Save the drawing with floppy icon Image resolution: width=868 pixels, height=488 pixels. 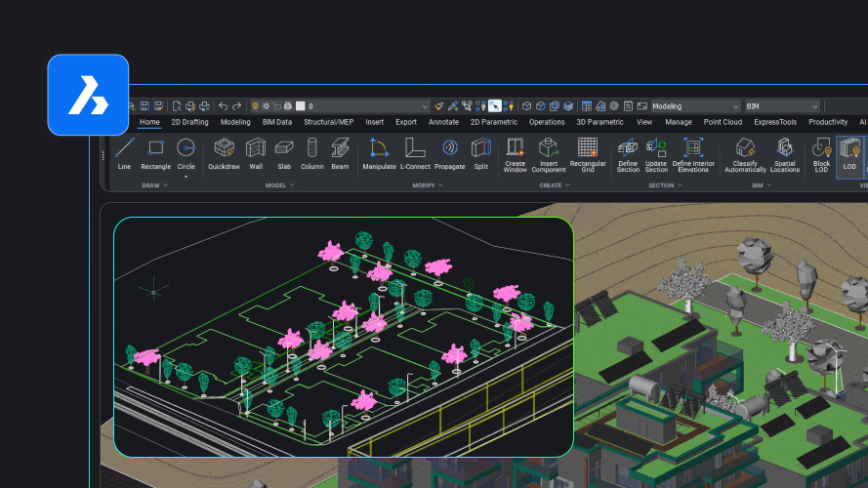145,106
